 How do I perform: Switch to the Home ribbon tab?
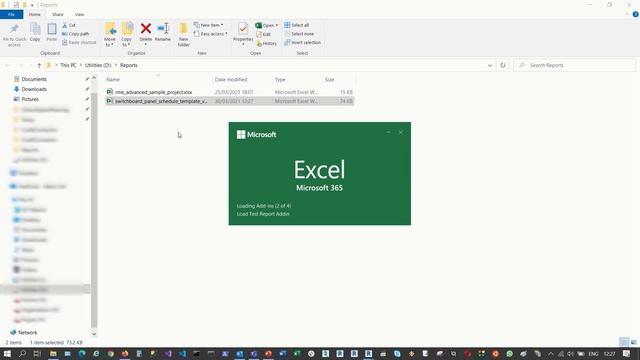(35, 14)
